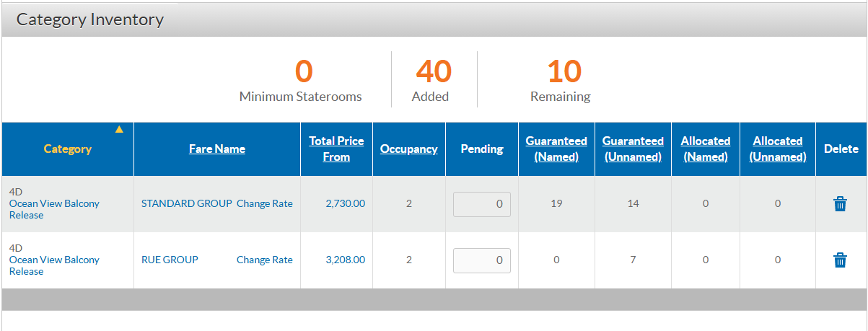Sort by Occupancy column header
Viewport: 868px width, 331px height.
pyautogui.click(x=409, y=149)
